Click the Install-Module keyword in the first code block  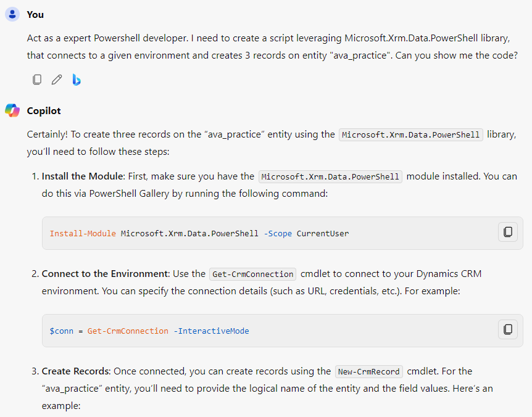83,234
